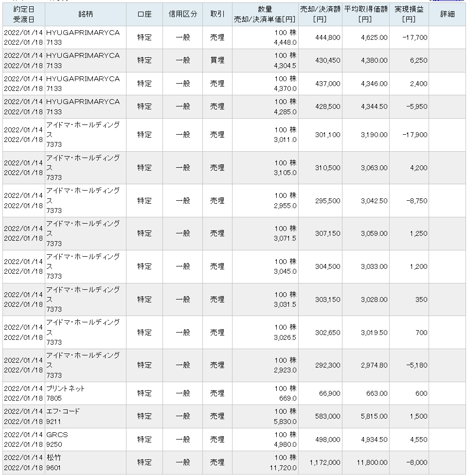Click settlement amount 302,650
This screenshot has width=467, height=476.
click(x=327, y=333)
